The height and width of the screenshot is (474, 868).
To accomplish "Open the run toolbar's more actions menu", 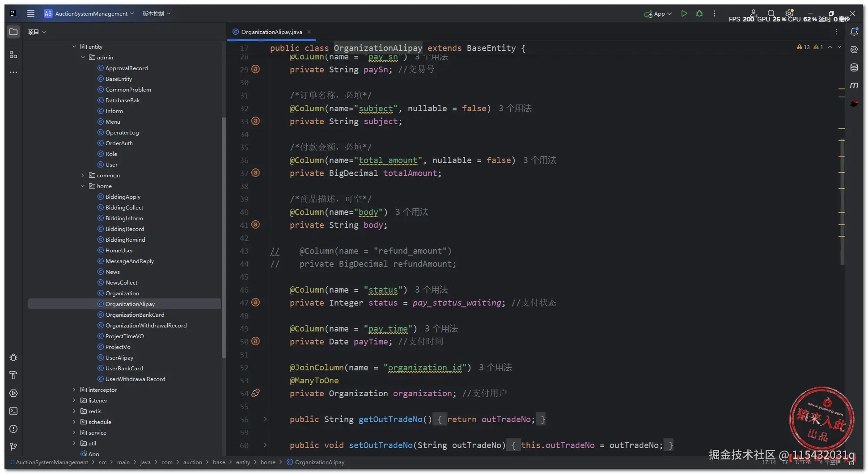I will coord(715,13).
